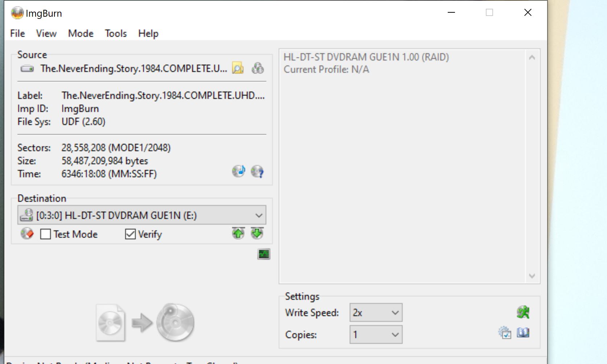Image resolution: width=607 pixels, height=364 pixels.
Task: Open the Write Speed dropdown
Action: coord(376,312)
